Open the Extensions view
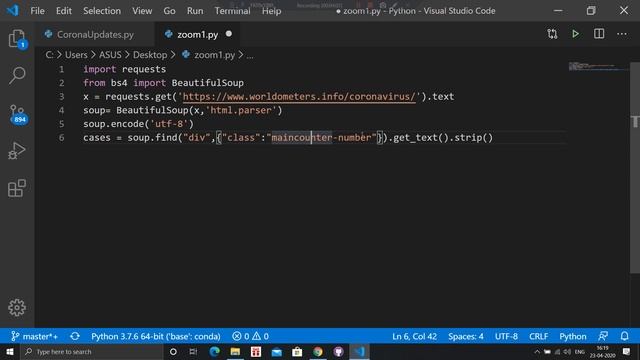 tap(17, 188)
